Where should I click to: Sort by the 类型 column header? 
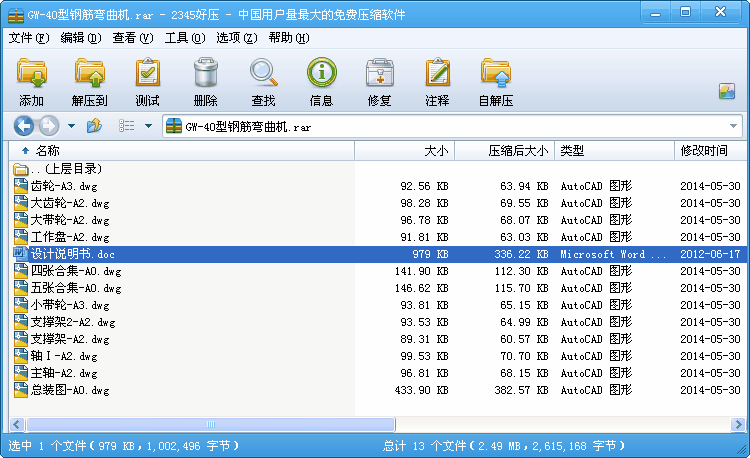[x=615, y=151]
